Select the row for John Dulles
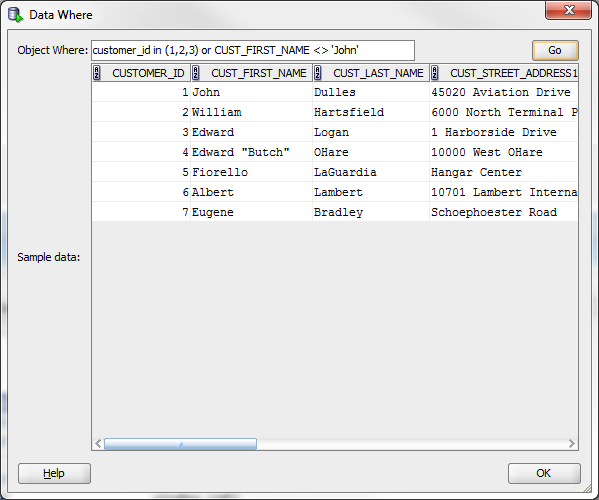The width and height of the screenshot is (599, 500). pos(335,92)
